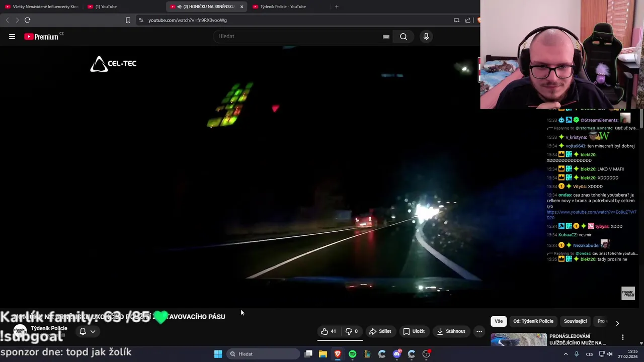Screen dimensions: 644x362
Task: Click the Týdeník Policie watermark in player
Action: point(628,293)
